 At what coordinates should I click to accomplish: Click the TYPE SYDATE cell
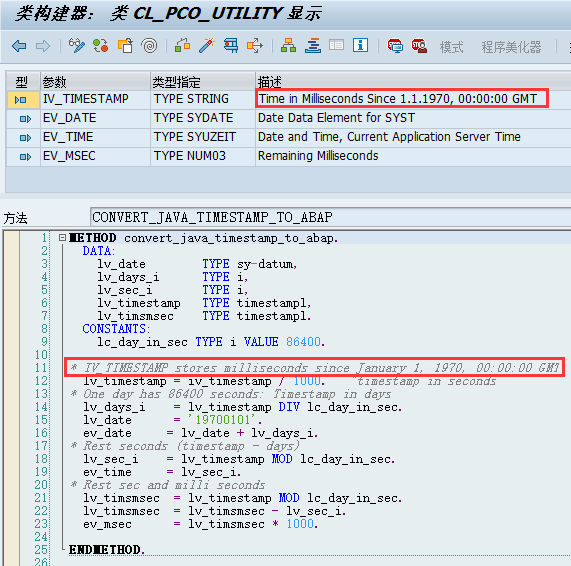pyautogui.click(x=202, y=118)
